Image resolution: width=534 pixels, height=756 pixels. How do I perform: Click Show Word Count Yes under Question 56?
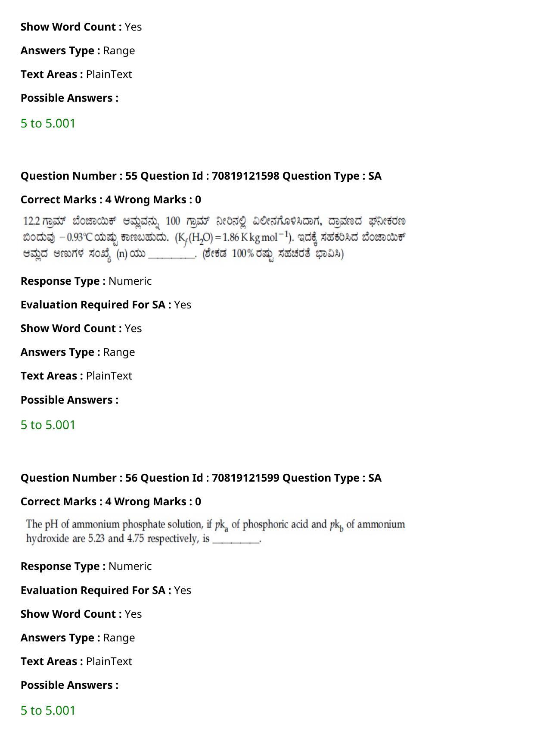pos(81,614)
